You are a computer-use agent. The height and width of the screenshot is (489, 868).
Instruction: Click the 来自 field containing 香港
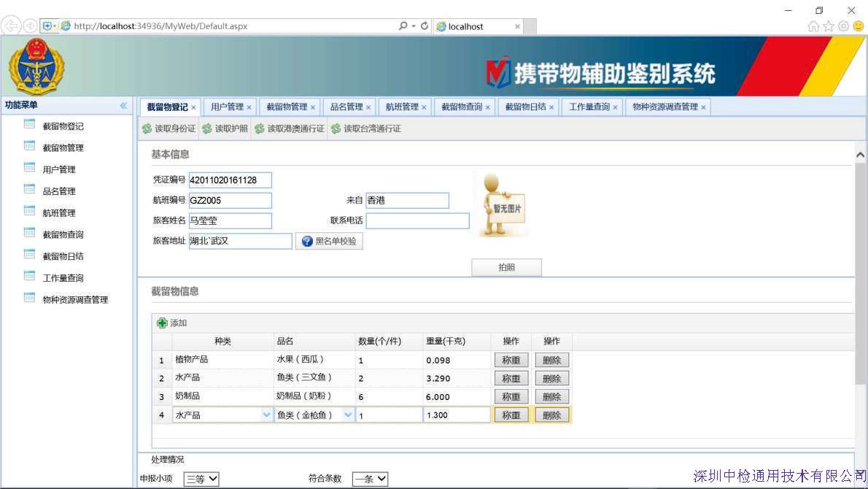408,201
